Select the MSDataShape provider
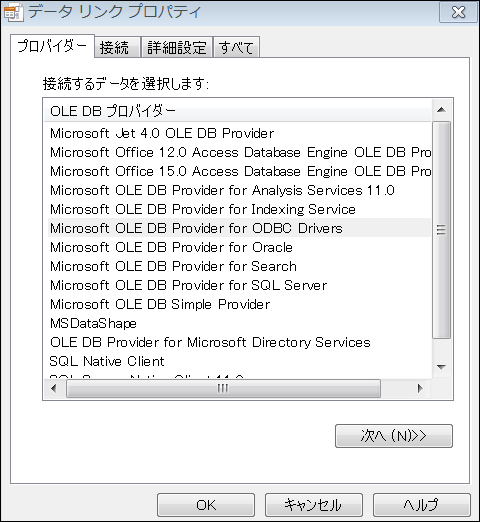This screenshot has width=480, height=522. pyautogui.click(x=239, y=323)
